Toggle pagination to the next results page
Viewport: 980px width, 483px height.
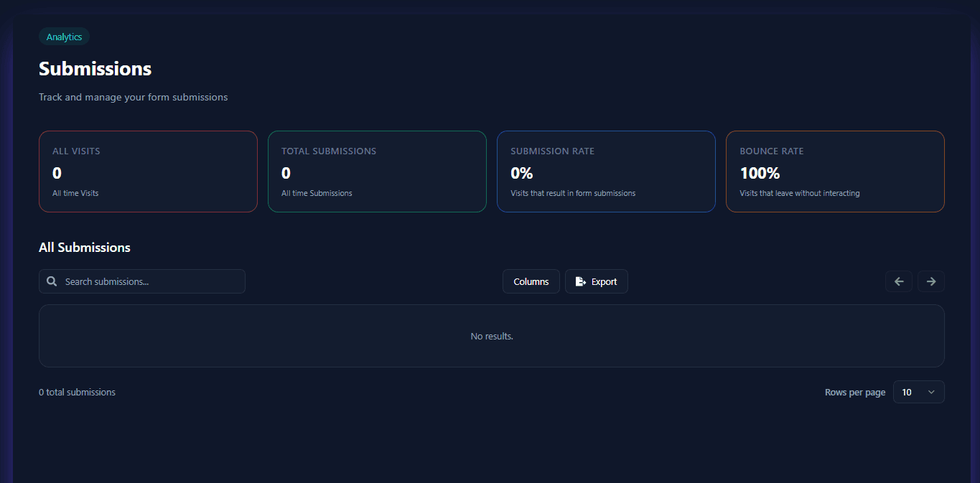[x=930, y=281]
